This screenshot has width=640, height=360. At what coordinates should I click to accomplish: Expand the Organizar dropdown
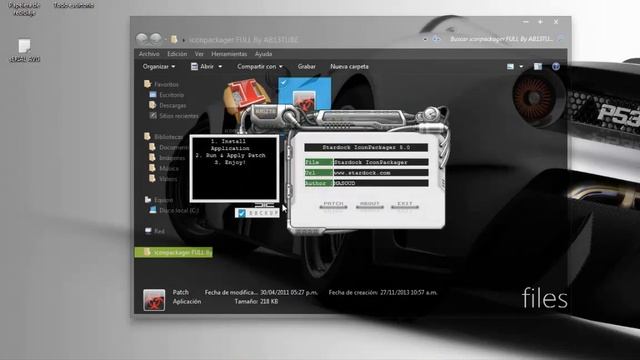pos(159,67)
